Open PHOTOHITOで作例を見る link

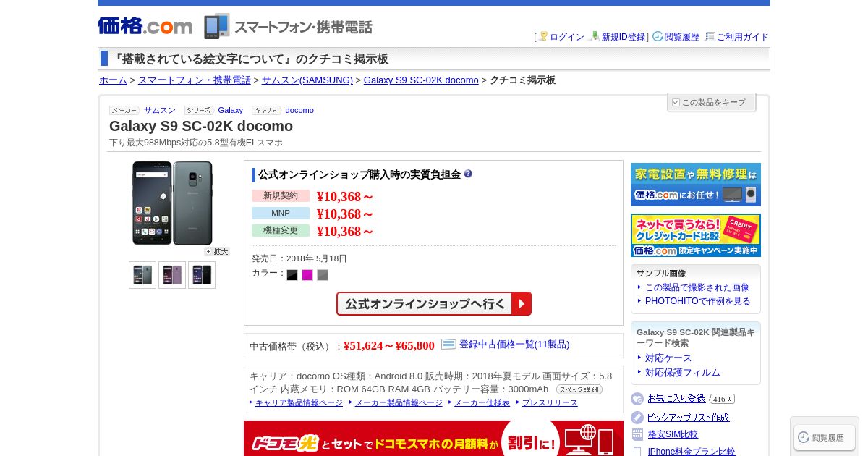pos(698,301)
